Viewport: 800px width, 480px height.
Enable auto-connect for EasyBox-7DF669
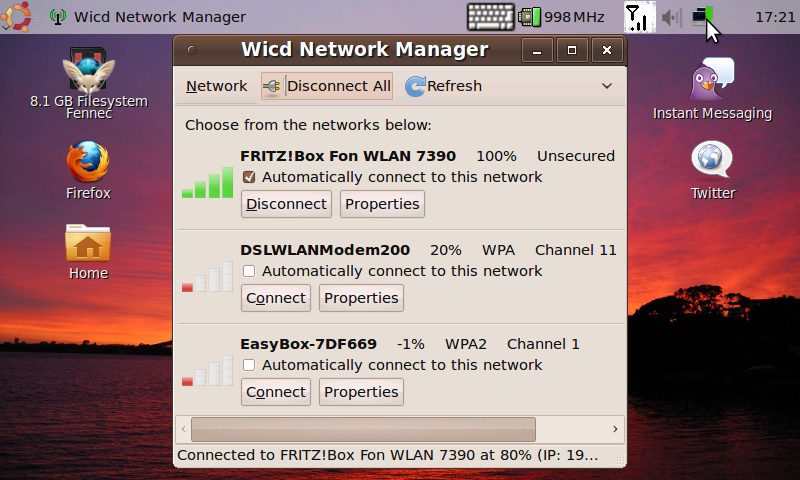[x=249, y=365]
